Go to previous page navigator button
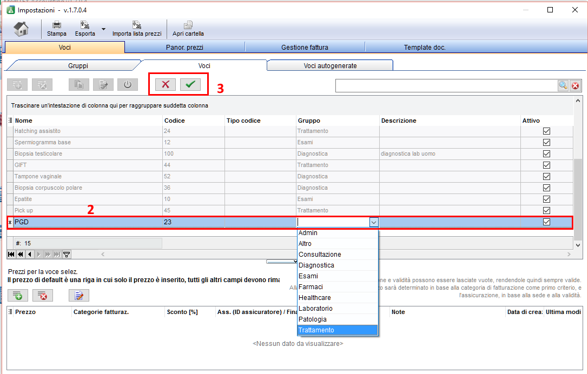588x374 pixels. pos(20,255)
